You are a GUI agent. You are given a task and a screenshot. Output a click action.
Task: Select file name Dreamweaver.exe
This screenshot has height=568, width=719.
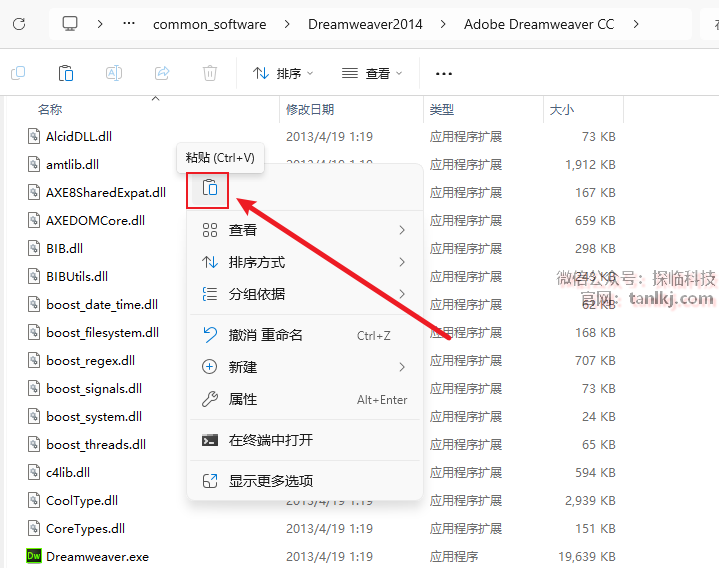point(97,557)
